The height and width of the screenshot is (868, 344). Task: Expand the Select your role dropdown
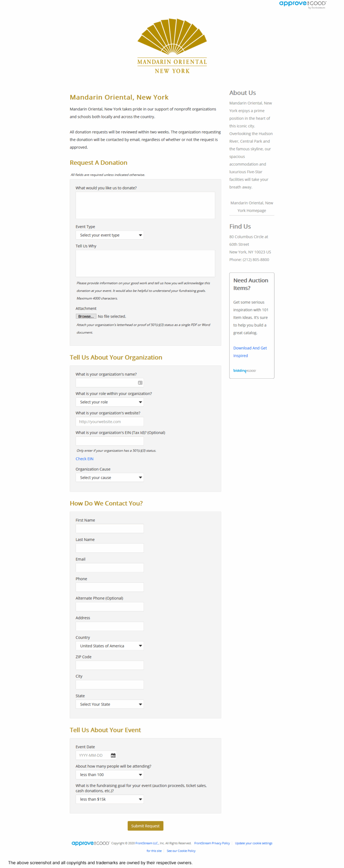109,402
